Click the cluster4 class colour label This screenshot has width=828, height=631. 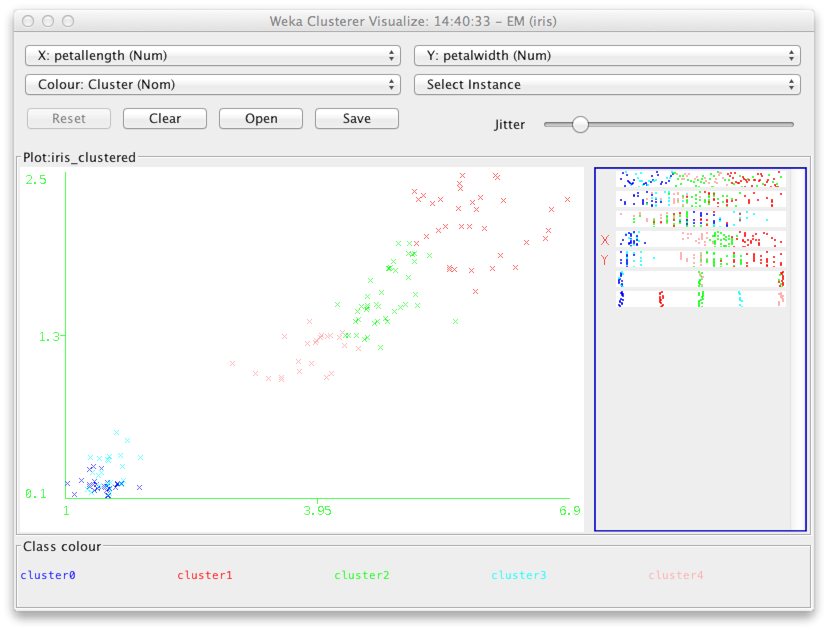click(x=676, y=575)
